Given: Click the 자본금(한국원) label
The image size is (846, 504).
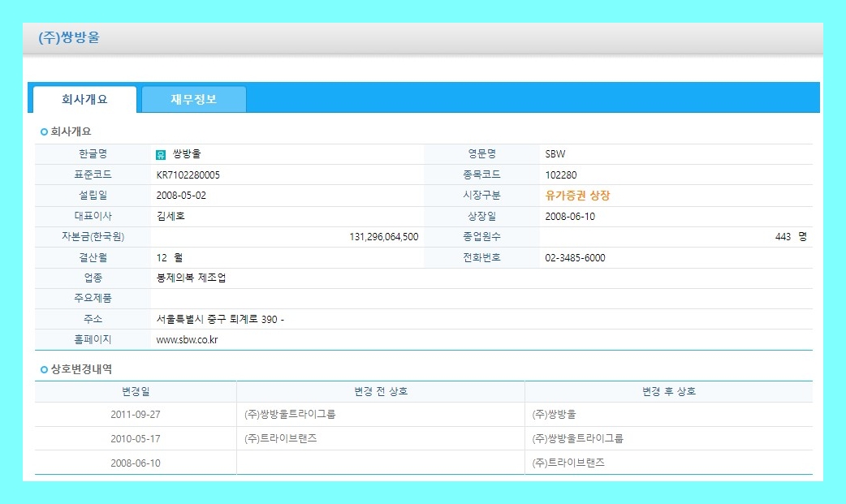Looking at the screenshot, I should [x=93, y=237].
